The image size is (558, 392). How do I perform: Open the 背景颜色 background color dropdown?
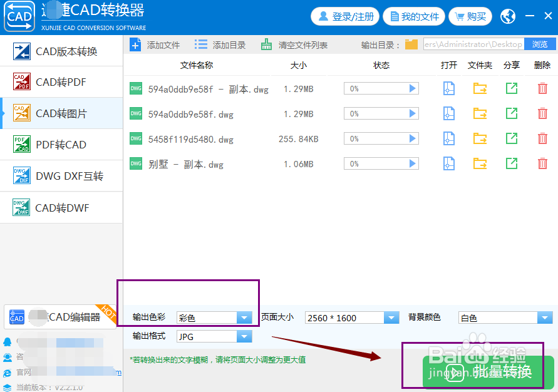(544, 317)
